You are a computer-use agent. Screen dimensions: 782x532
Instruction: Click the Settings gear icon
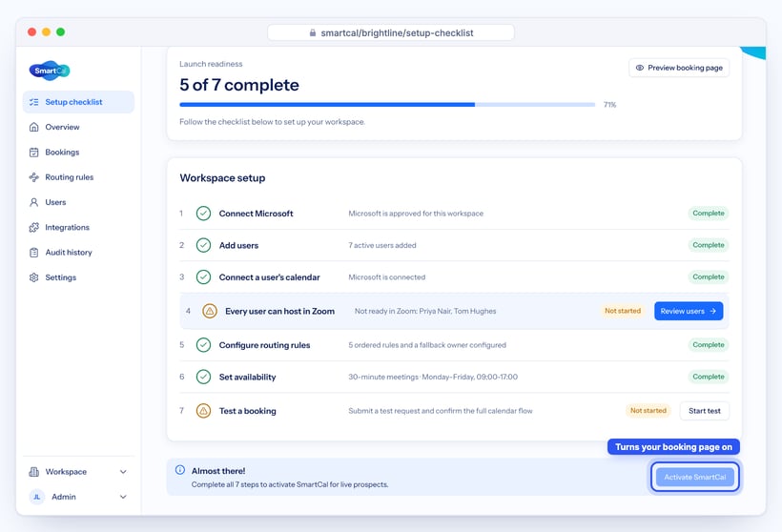pos(34,277)
